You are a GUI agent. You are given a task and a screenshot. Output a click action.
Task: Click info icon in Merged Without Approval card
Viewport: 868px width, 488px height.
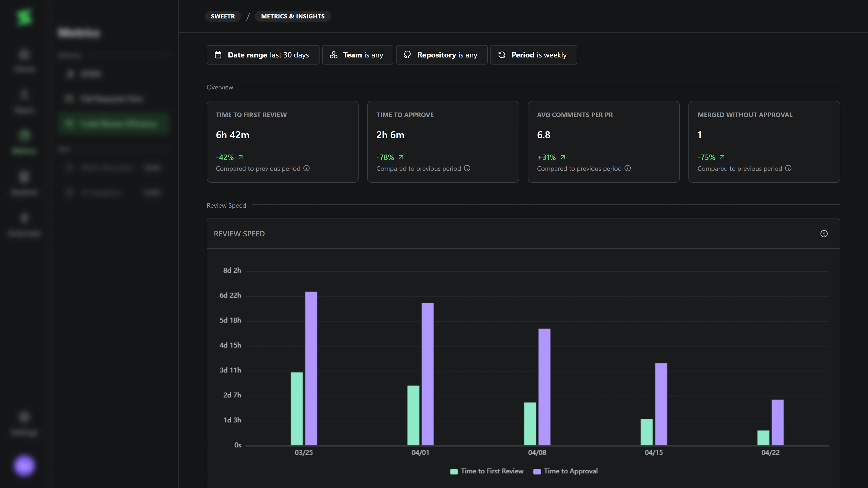[788, 168]
